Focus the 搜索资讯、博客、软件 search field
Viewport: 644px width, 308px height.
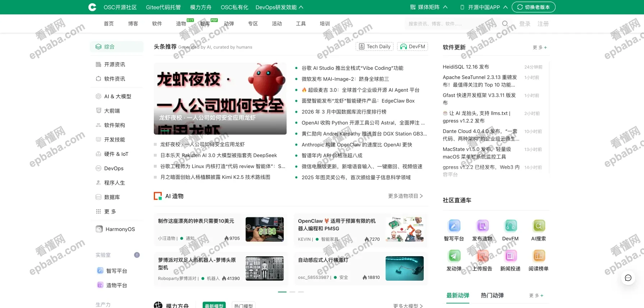[x=453, y=24]
